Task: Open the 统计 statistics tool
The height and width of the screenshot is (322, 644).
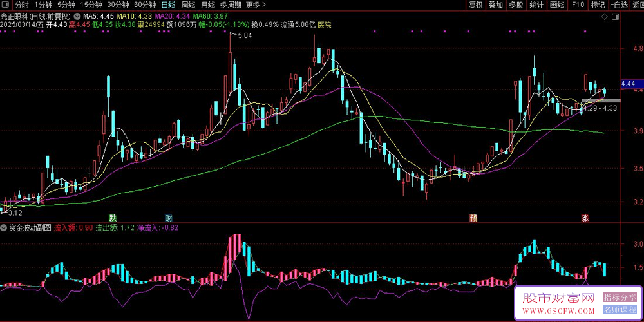Action: pos(536,5)
